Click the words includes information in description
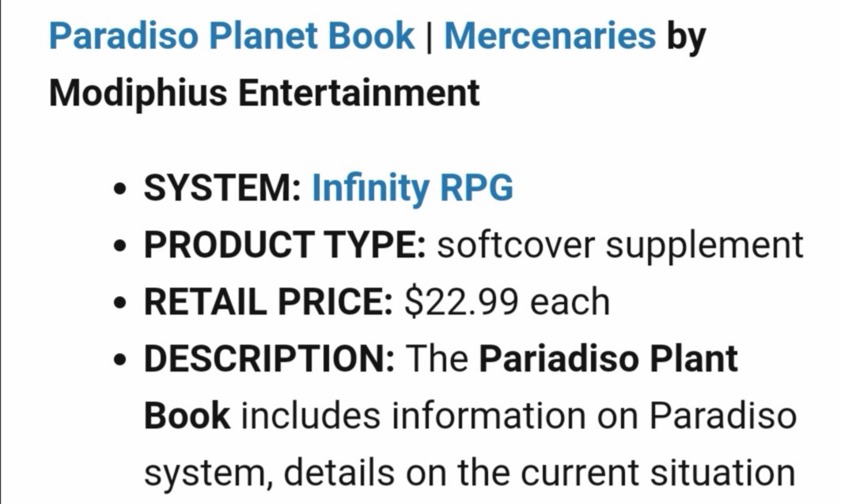Image resolution: width=841 pixels, height=504 pixels. (x=413, y=416)
